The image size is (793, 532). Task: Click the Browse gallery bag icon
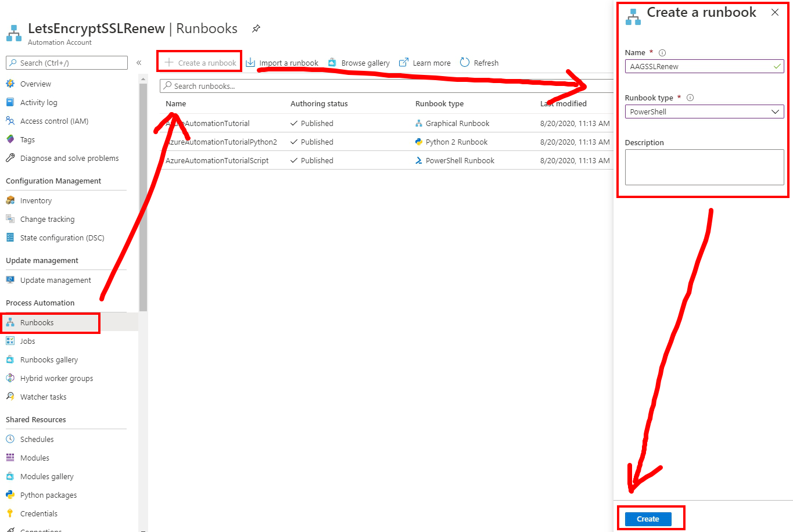pos(332,62)
